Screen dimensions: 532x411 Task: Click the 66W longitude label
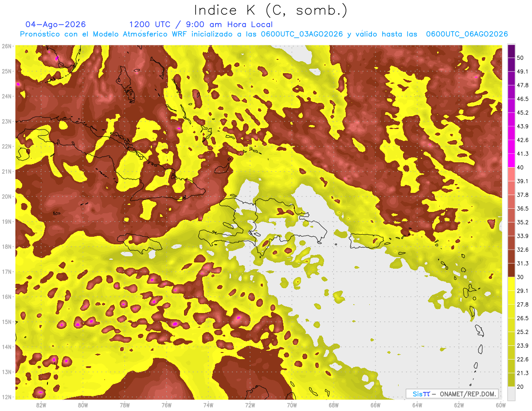pyautogui.click(x=376, y=405)
